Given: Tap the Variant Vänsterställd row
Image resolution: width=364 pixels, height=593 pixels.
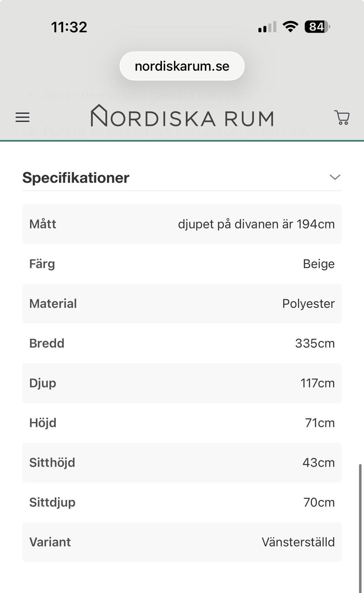Looking at the screenshot, I should (182, 542).
